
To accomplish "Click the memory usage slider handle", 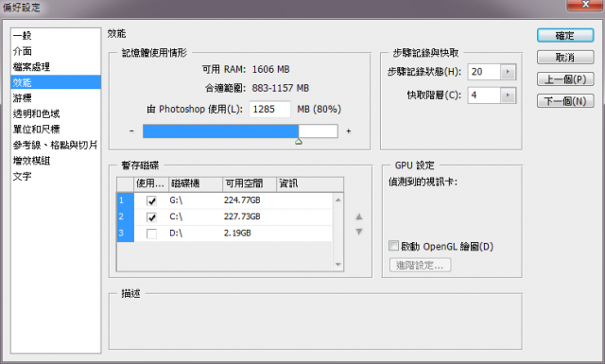I will click(x=299, y=142).
